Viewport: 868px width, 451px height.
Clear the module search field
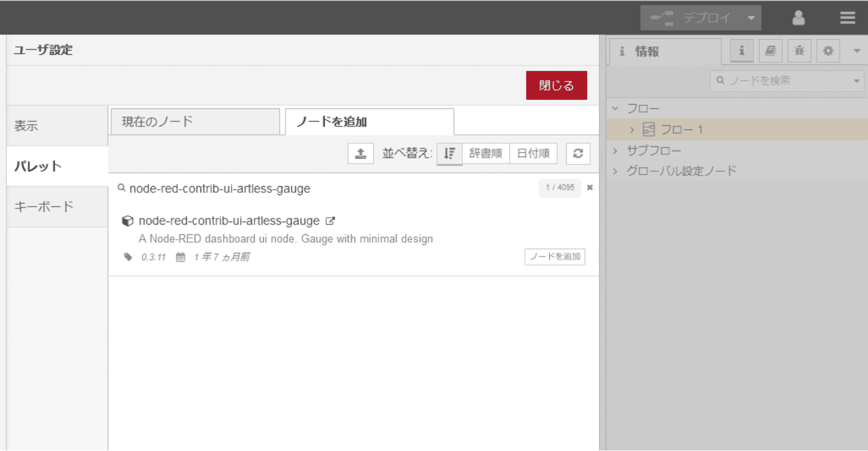point(590,188)
